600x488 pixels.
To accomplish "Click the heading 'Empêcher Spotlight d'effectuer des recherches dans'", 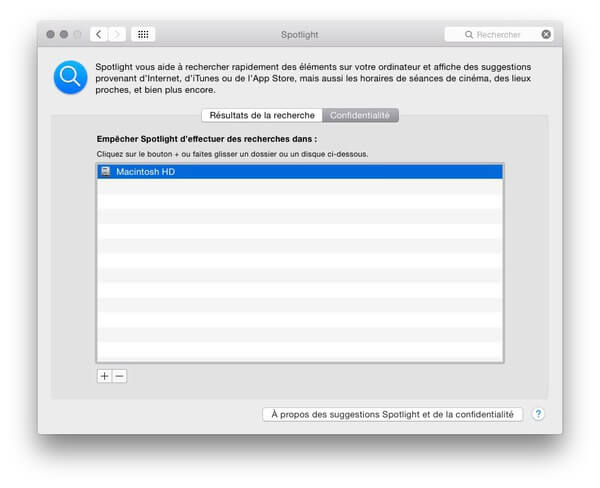I will (207, 139).
